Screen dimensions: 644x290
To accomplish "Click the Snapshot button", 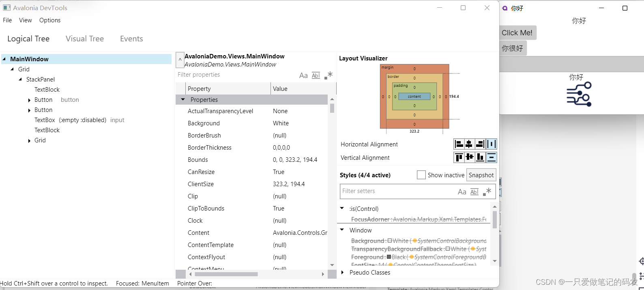I will click(x=481, y=175).
